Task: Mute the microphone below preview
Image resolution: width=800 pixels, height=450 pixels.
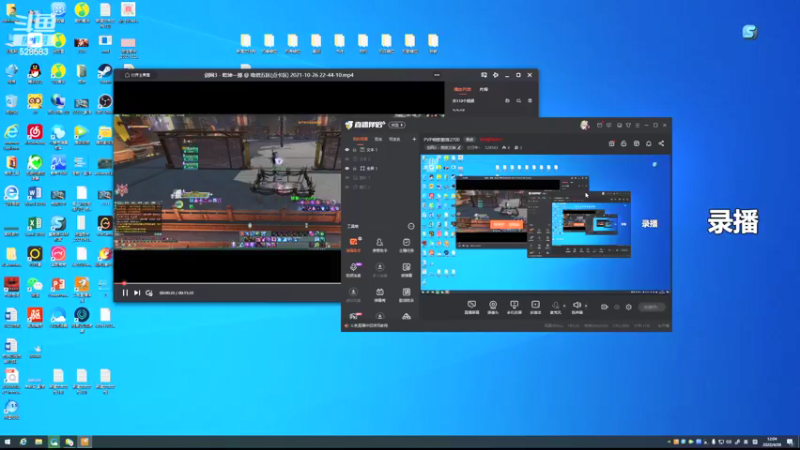Action: [555, 307]
